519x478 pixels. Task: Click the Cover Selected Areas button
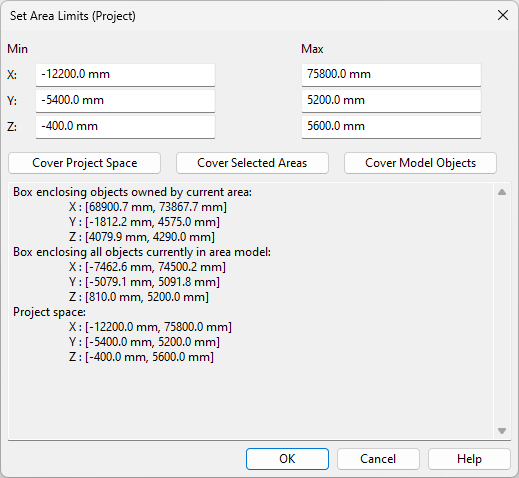click(252, 163)
